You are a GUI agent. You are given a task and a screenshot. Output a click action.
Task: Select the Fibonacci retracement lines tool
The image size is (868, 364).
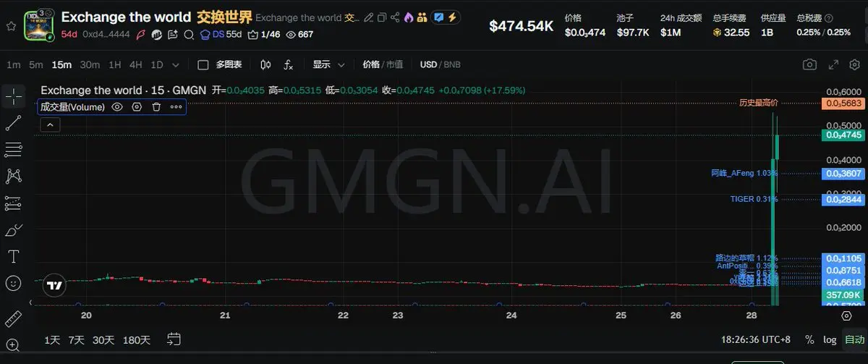coord(14,149)
